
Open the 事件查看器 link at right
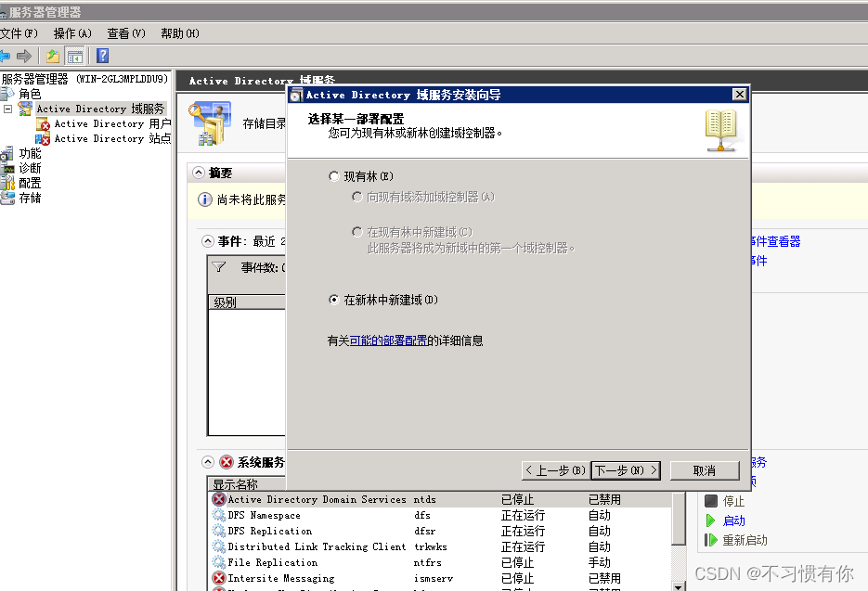[776, 241]
